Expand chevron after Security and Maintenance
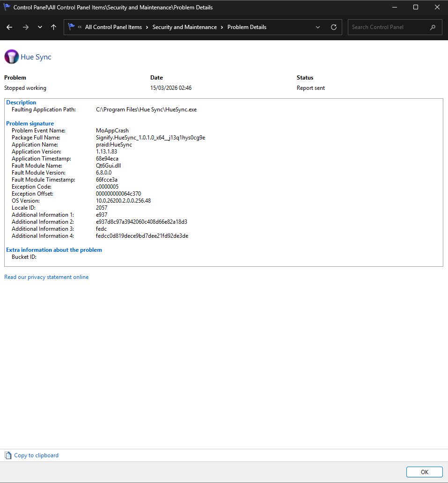 (x=222, y=27)
